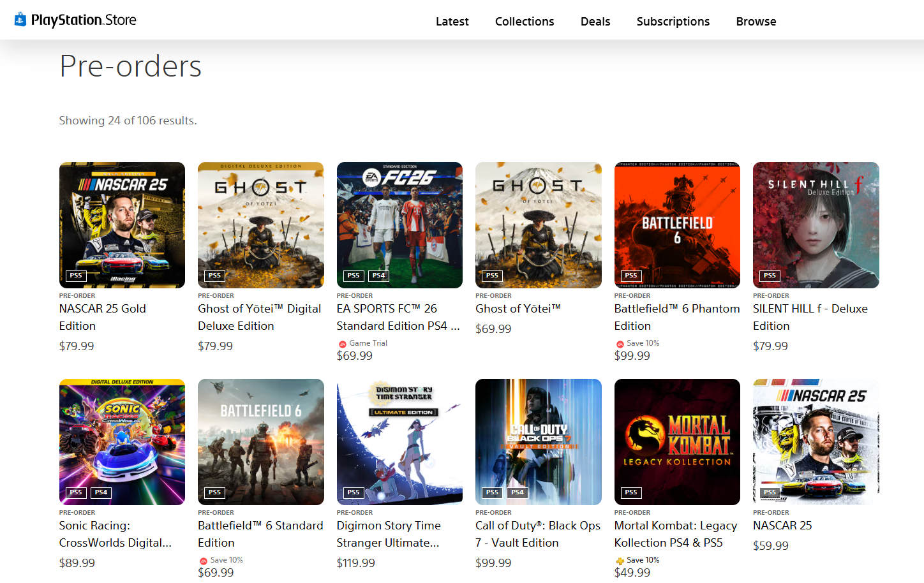Open the SILENT HILL f Deluxe Edition link

pyautogui.click(x=810, y=317)
